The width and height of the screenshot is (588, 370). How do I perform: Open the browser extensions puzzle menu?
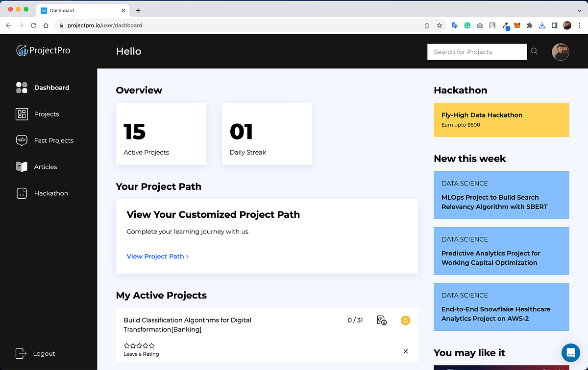click(530, 25)
